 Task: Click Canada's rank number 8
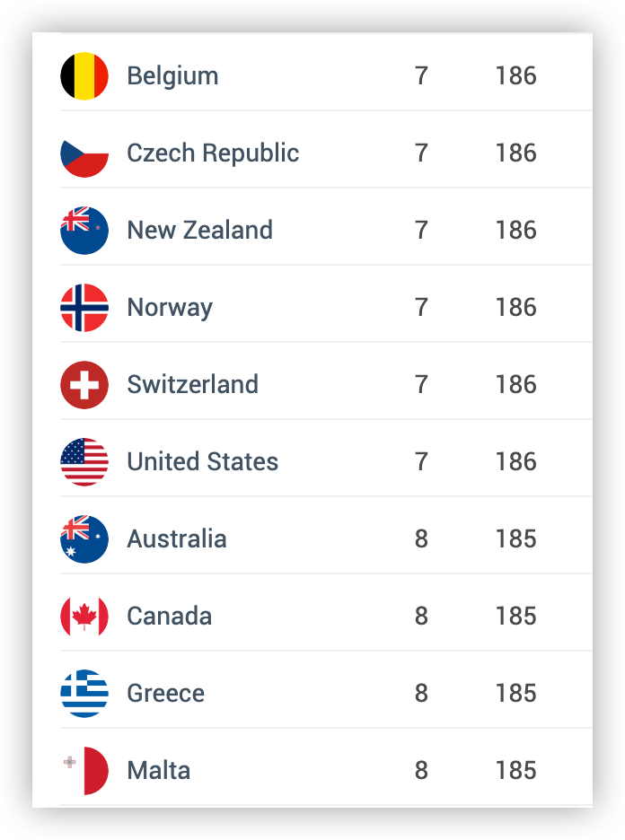(421, 616)
